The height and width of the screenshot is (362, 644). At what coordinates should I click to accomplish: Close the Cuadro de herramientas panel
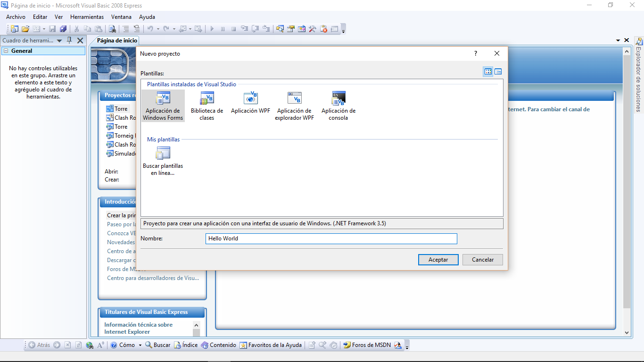click(80, 41)
